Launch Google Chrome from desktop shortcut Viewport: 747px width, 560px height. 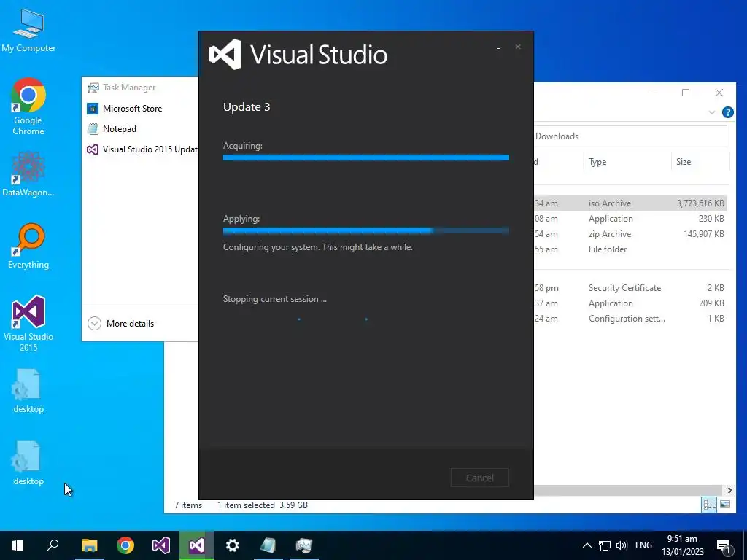coord(28,106)
